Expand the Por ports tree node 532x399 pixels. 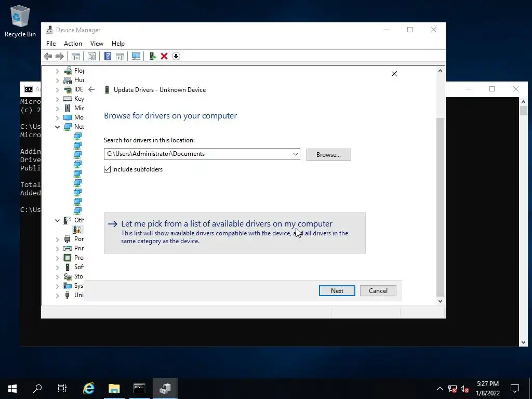click(x=57, y=240)
